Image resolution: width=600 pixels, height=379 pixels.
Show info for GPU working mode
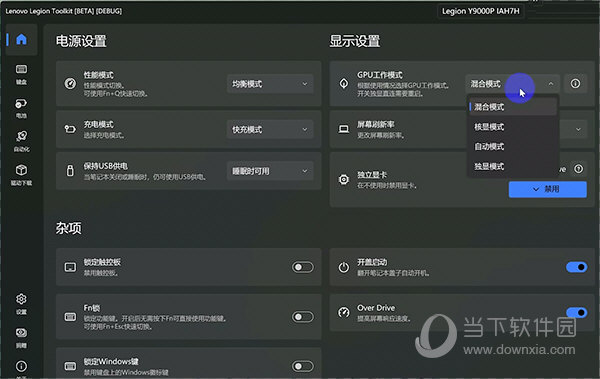click(575, 83)
